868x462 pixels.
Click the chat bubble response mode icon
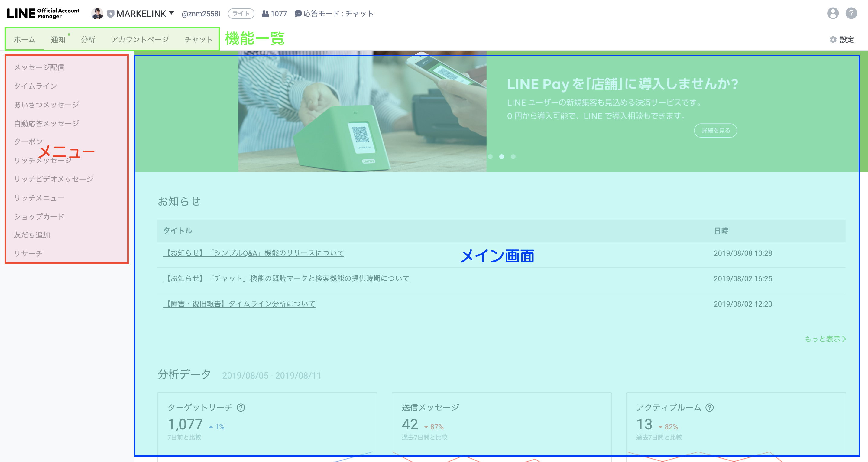coord(298,14)
